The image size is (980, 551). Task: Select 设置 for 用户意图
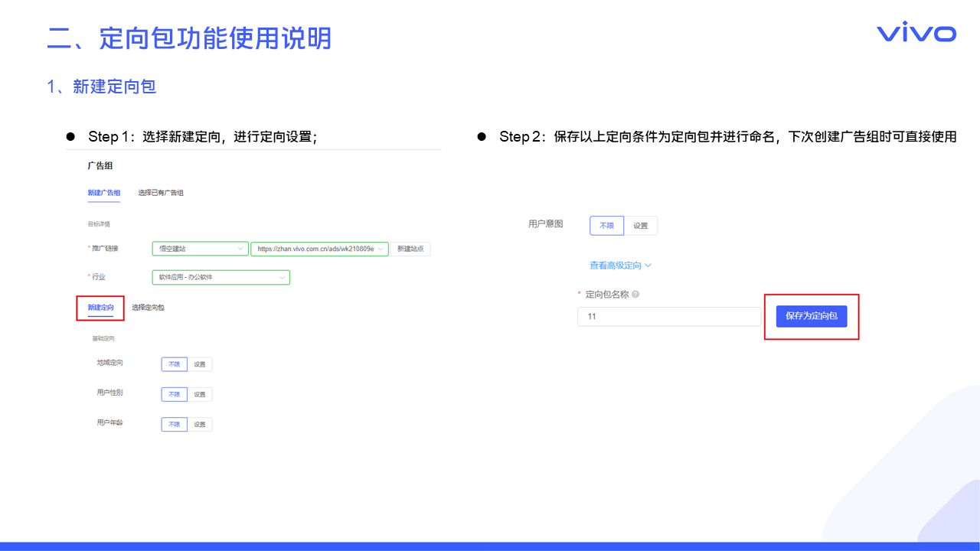click(x=641, y=226)
